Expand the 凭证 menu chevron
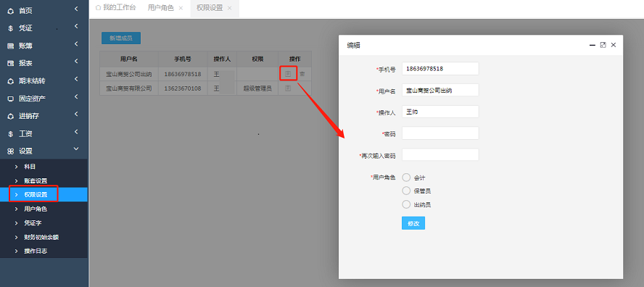644x287 pixels. click(x=76, y=26)
